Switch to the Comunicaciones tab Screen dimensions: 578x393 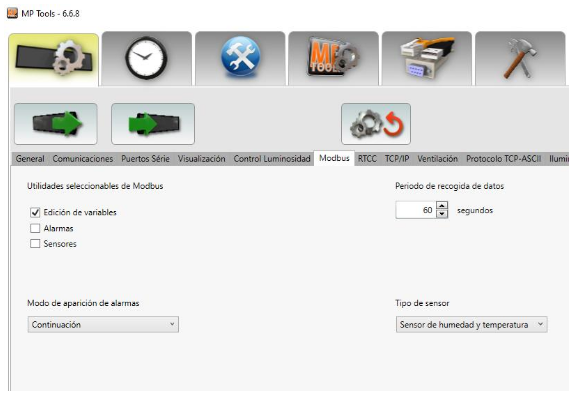[83, 159]
